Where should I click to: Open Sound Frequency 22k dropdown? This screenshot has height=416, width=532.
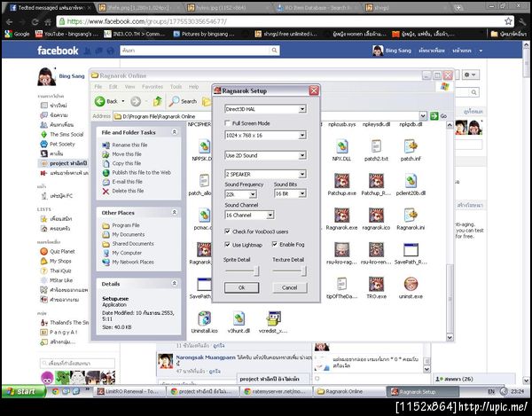253,194
